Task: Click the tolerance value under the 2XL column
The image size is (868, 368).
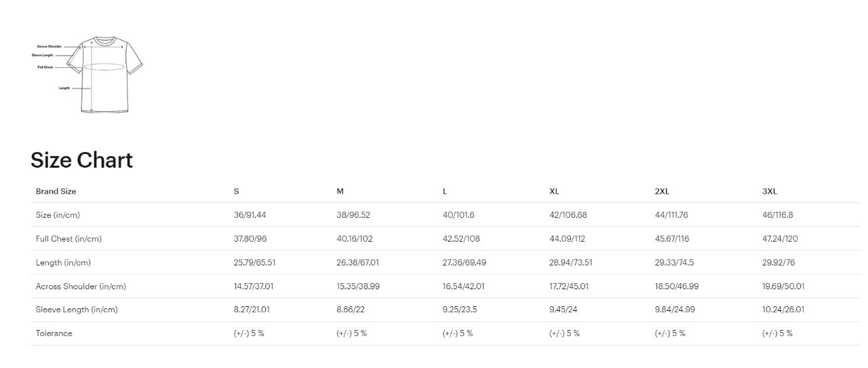Action: pyautogui.click(x=669, y=333)
